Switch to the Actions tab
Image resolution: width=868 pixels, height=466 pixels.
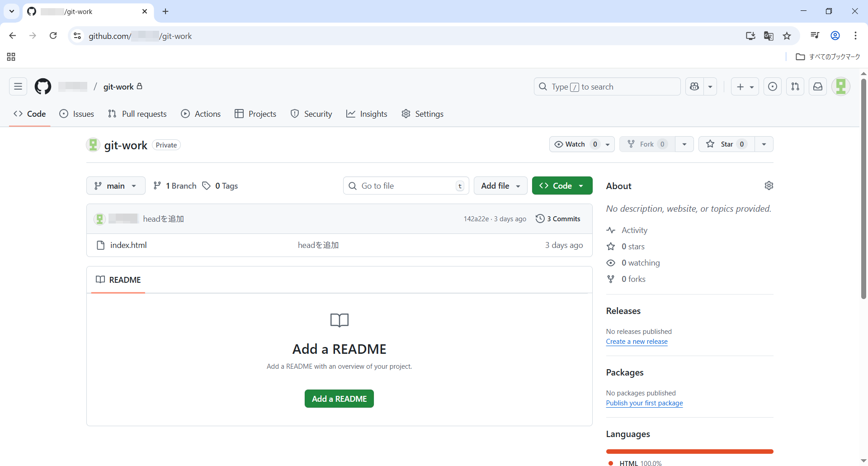click(x=201, y=114)
